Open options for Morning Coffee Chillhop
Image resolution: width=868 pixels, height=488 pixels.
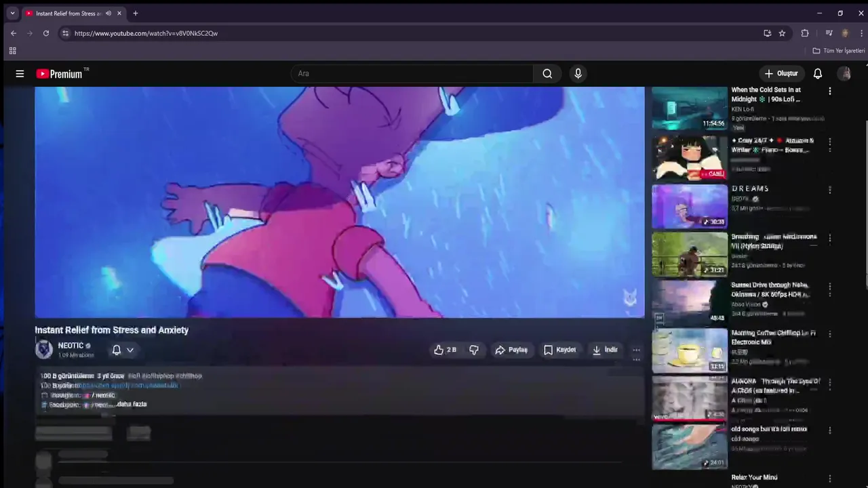[830, 334]
